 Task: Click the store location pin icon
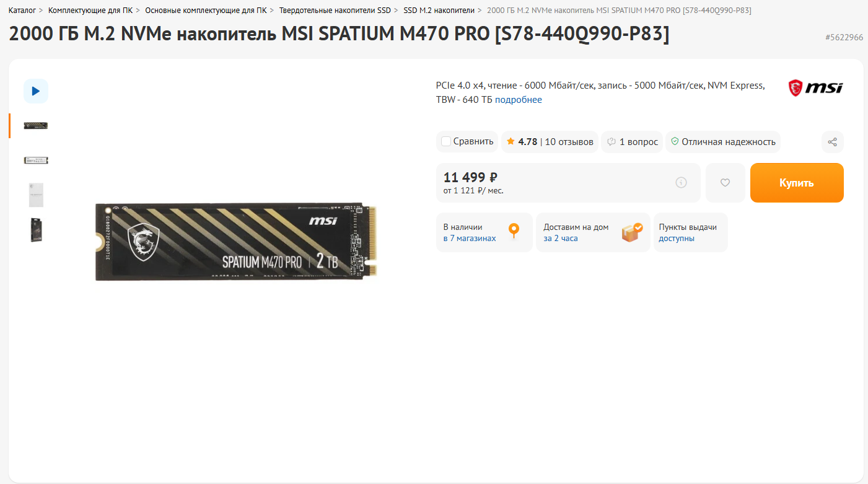tap(514, 232)
